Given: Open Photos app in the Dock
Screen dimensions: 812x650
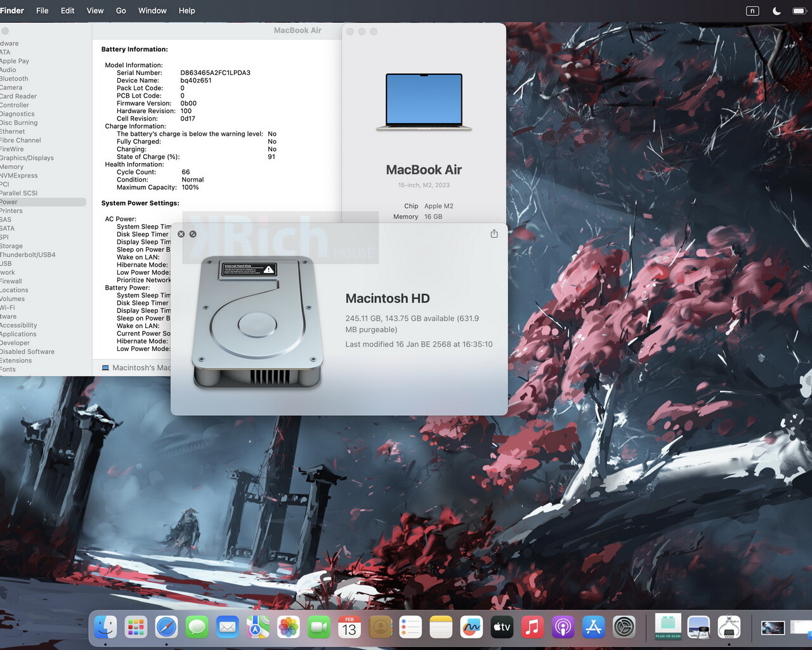Looking at the screenshot, I should (x=288, y=628).
